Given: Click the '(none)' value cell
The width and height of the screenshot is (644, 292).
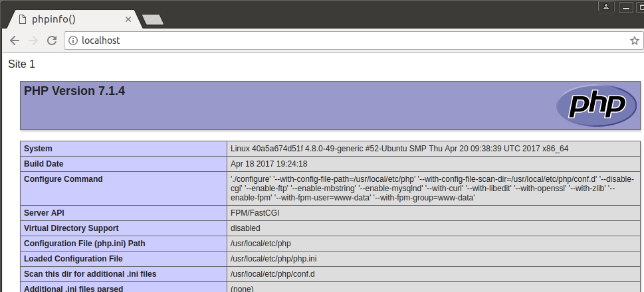Looking at the screenshot, I should coord(433,288).
